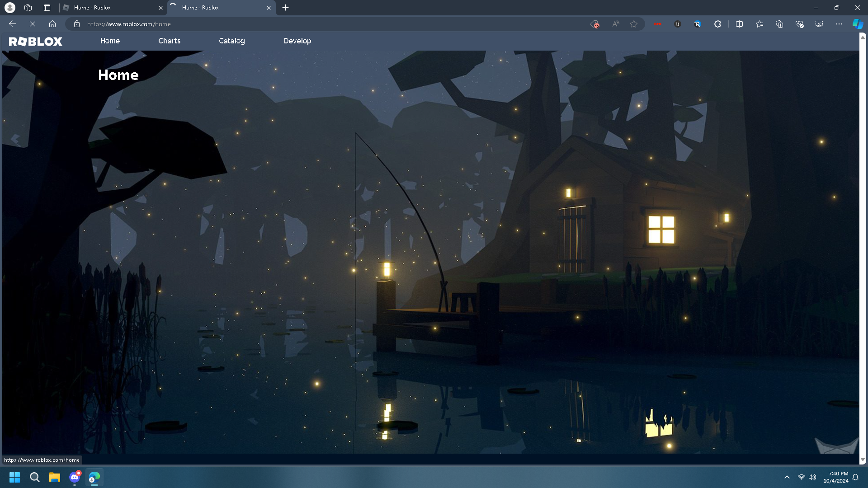Open the Workspaces icon in the title bar
Viewport: 868px width, 488px height.
[x=28, y=8]
